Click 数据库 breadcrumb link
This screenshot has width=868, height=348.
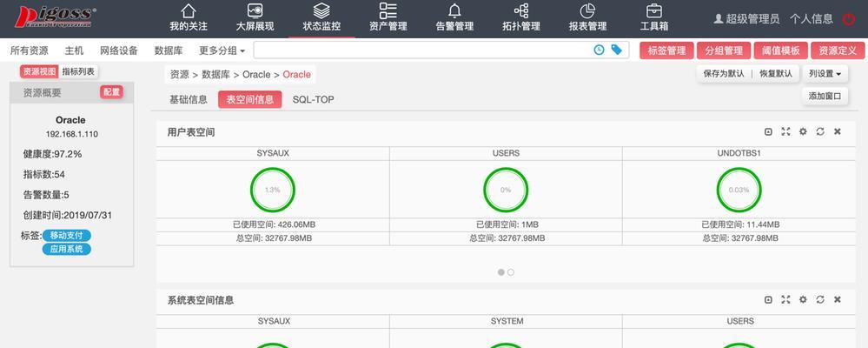pyautogui.click(x=215, y=75)
